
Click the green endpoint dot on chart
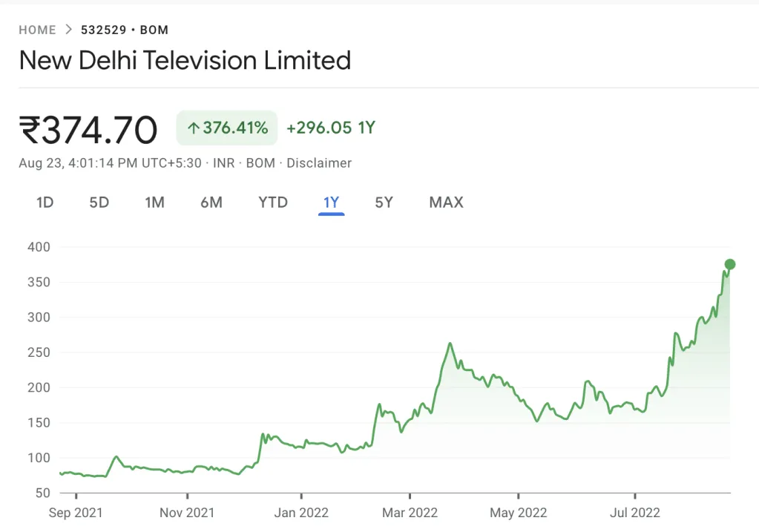pos(730,264)
